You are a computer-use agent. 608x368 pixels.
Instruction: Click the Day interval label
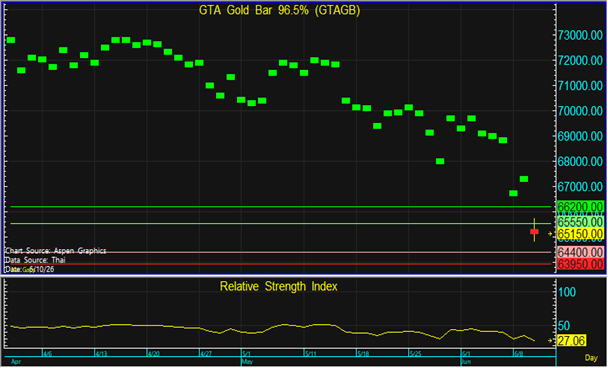click(591, 358)
